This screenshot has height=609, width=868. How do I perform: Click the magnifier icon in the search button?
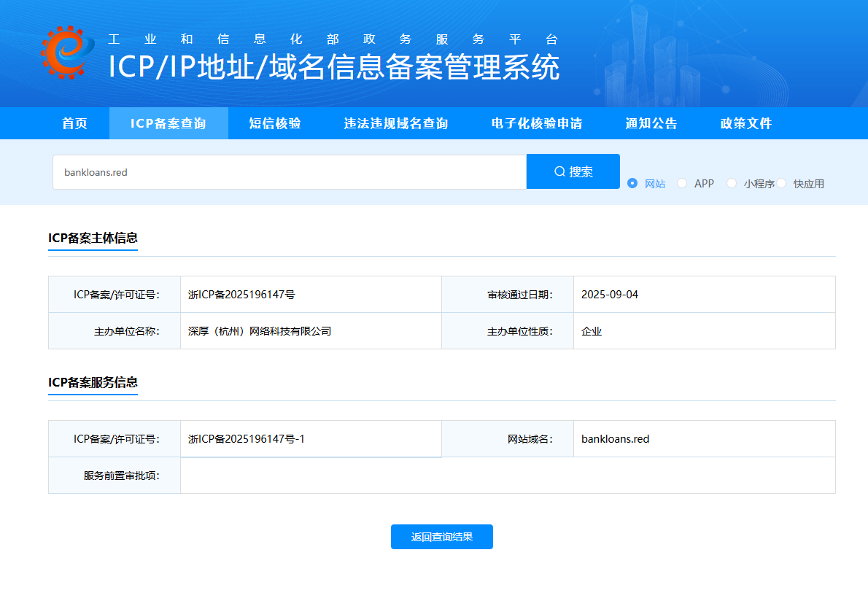coord(559,171)
